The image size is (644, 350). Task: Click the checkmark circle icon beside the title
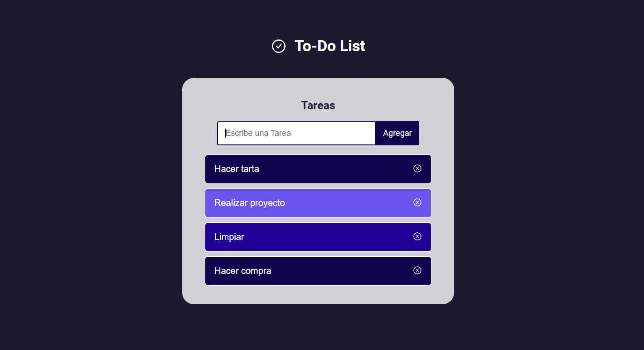tap(279, 46)
